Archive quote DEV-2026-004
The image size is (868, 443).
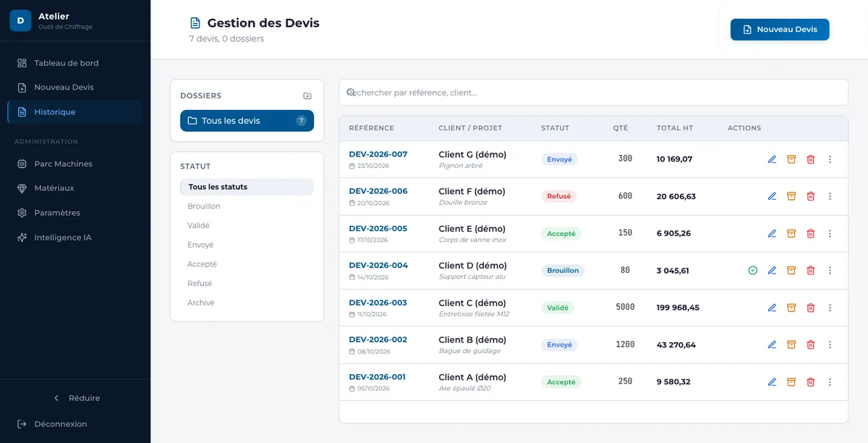(791, 270)
